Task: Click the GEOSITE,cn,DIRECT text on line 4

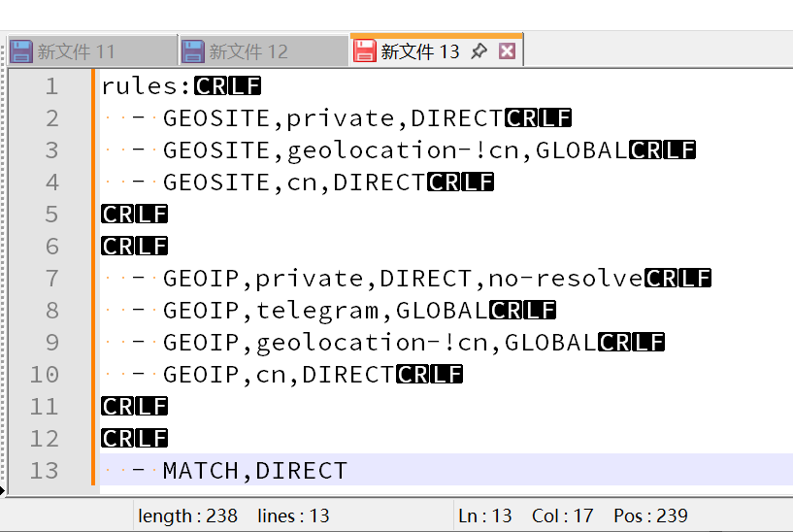Action: point(294,183)
